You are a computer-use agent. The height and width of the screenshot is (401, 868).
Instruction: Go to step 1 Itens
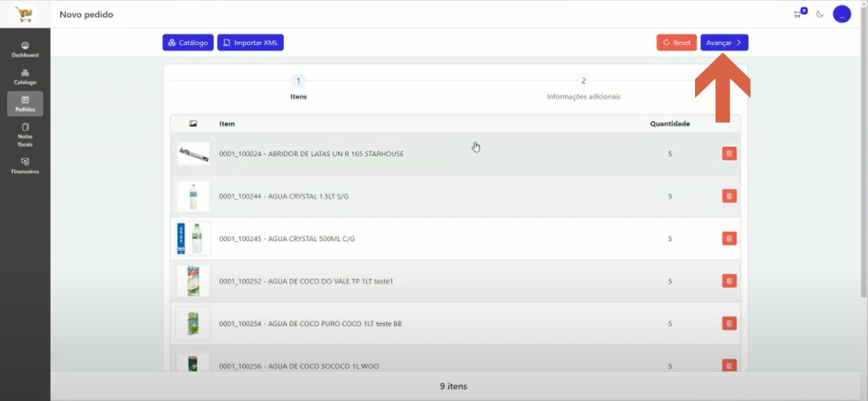pyautogui.click(x=298, y=87)
